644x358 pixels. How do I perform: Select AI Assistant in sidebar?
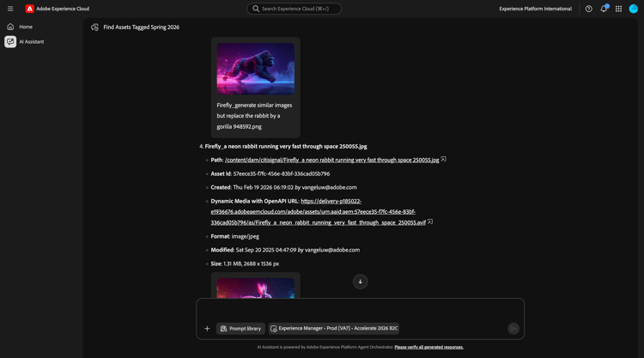[31, 41]
